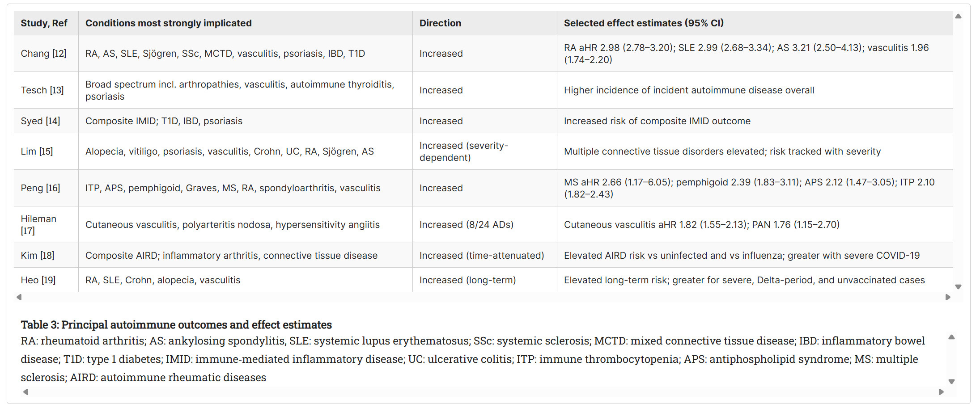Image resolution: width=980 pixels, height=412 pixels.
Task: Click the table's horizontal scrollbar right arrow
Action: 948,297
